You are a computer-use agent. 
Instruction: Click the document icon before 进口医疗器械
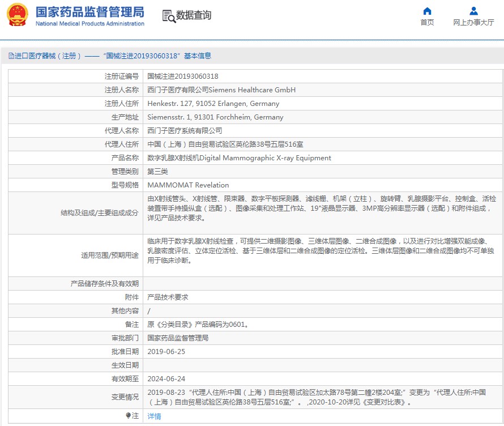pos(11,56)
